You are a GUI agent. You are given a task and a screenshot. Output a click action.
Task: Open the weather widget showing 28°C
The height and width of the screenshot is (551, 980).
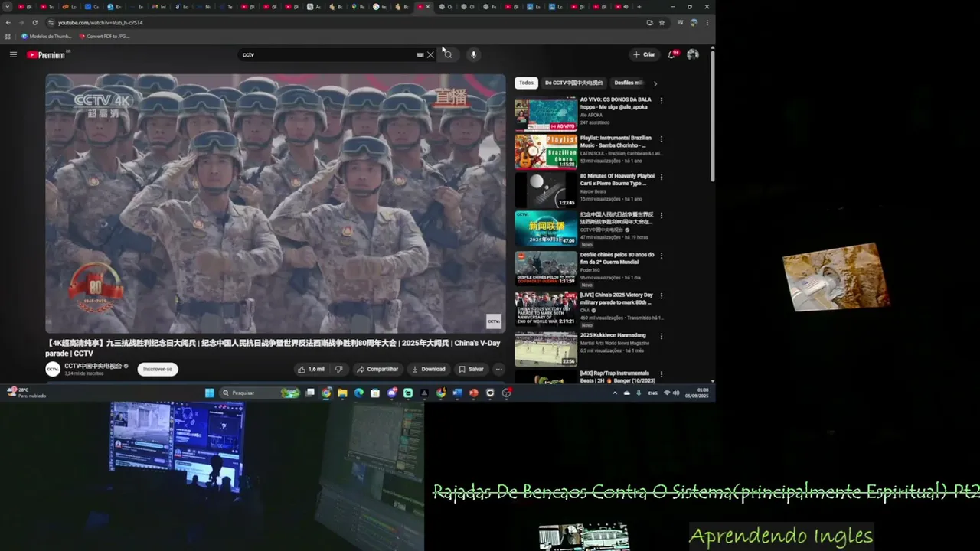[x=27, y=393]
